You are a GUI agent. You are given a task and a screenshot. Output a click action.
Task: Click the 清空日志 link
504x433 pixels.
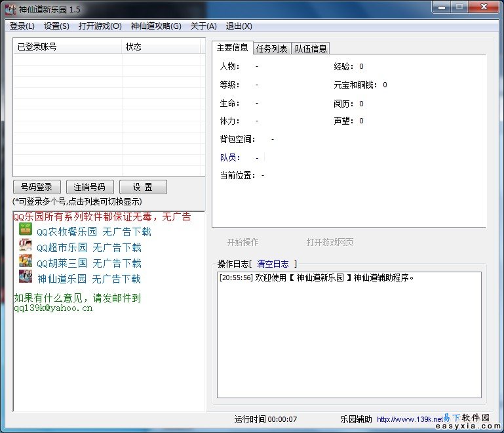273,264
